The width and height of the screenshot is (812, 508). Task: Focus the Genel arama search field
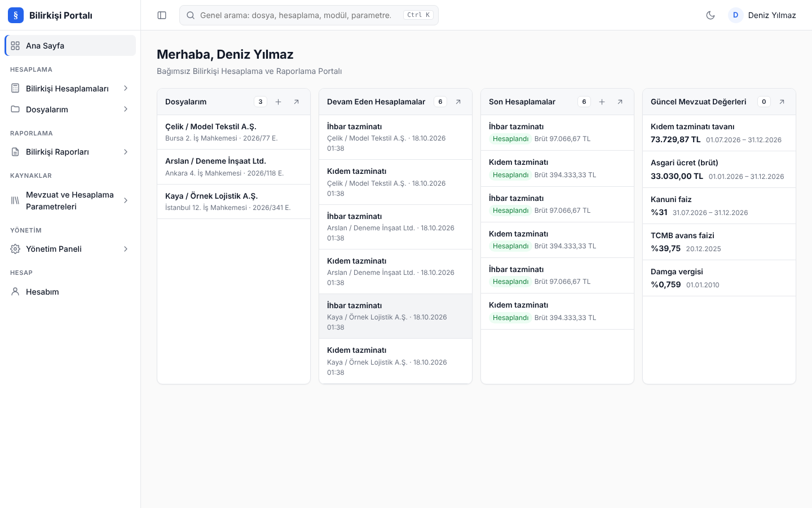pyautogui.click(x=309, y=15)
